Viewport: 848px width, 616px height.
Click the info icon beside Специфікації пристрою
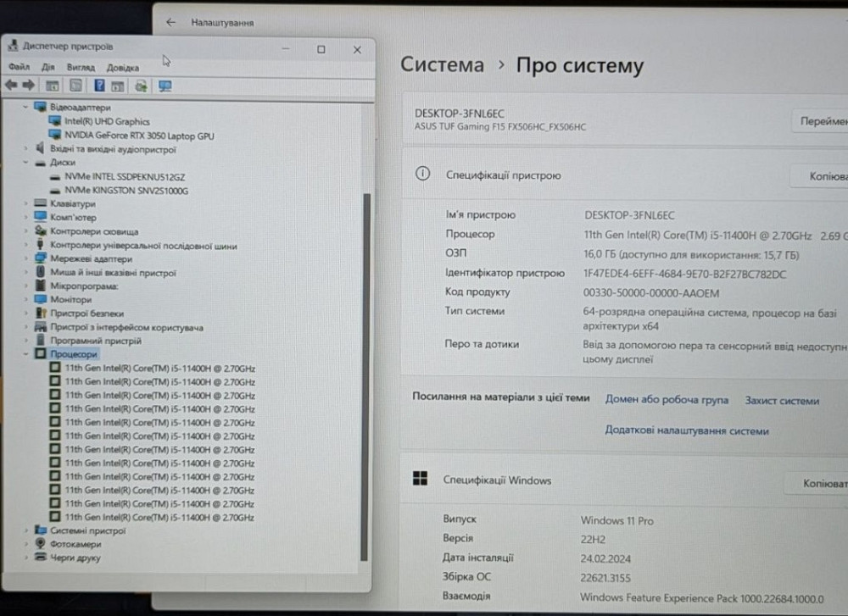point(422,175)
